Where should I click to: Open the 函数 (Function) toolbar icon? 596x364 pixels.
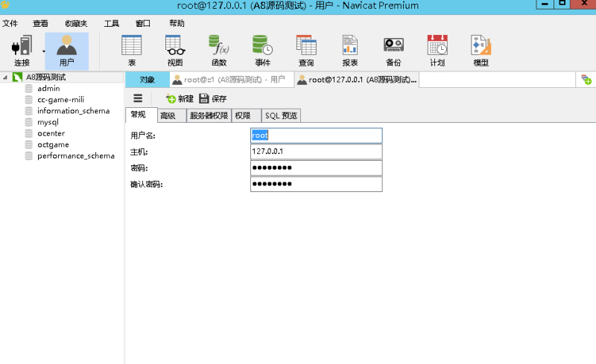219,51
